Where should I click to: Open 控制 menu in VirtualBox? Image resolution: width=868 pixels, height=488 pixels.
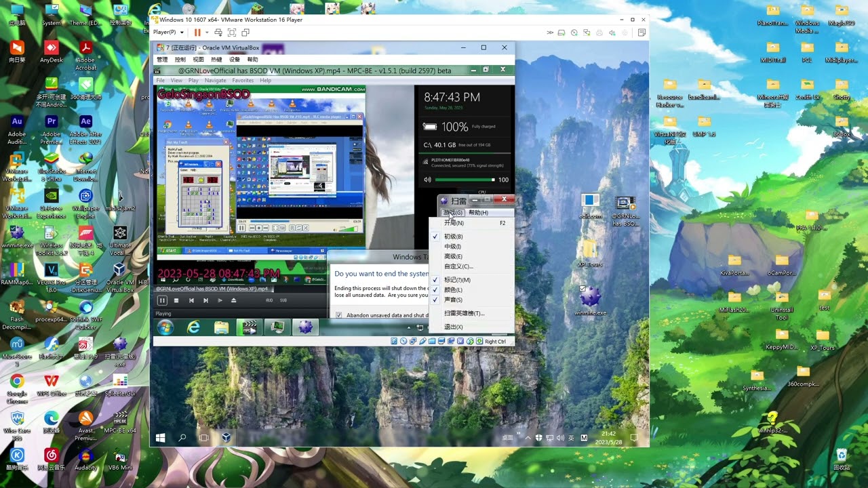180,60
